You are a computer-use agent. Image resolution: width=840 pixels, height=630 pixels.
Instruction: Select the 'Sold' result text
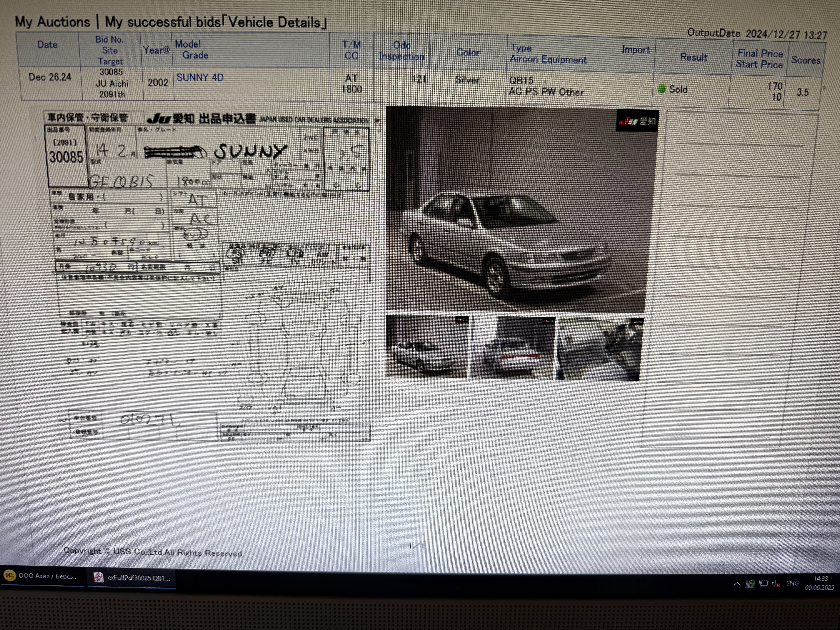[x=678, y=89]
